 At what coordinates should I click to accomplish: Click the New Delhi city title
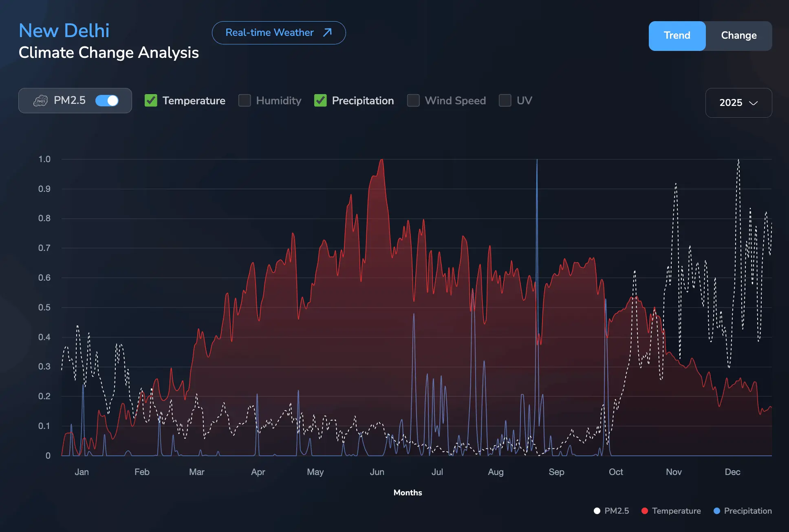click(x=64, y=31)
